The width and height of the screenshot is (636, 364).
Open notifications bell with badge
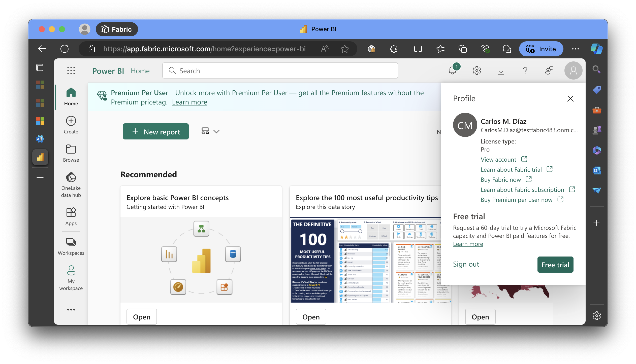pos(453,70)
